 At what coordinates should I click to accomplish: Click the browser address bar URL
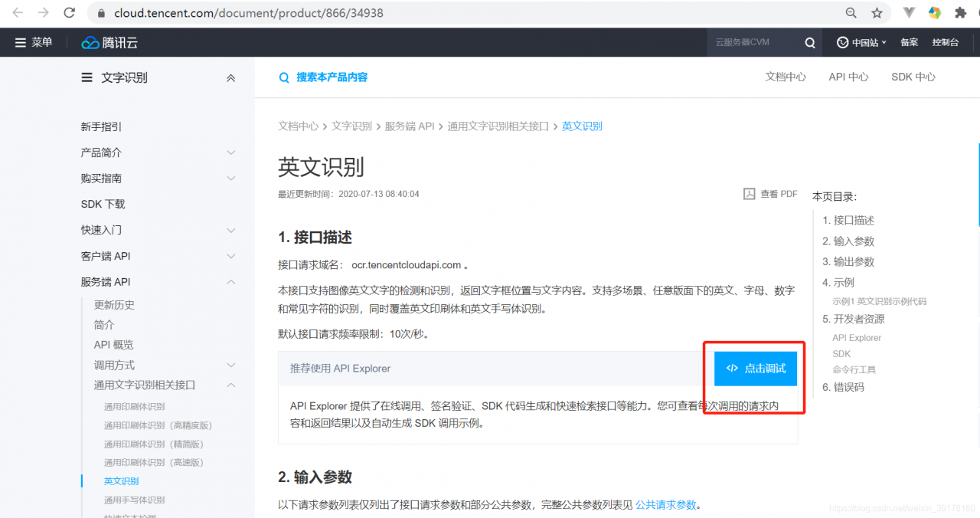pos(249,13)
